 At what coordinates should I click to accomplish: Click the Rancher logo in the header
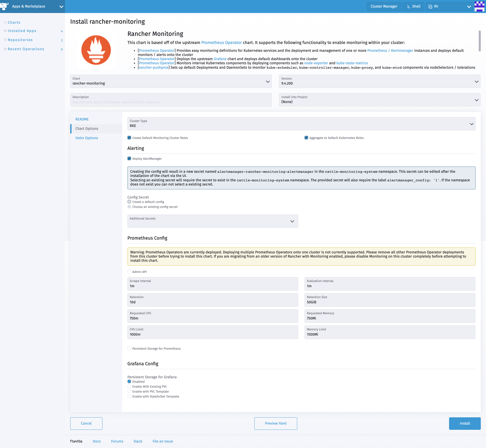4,6
